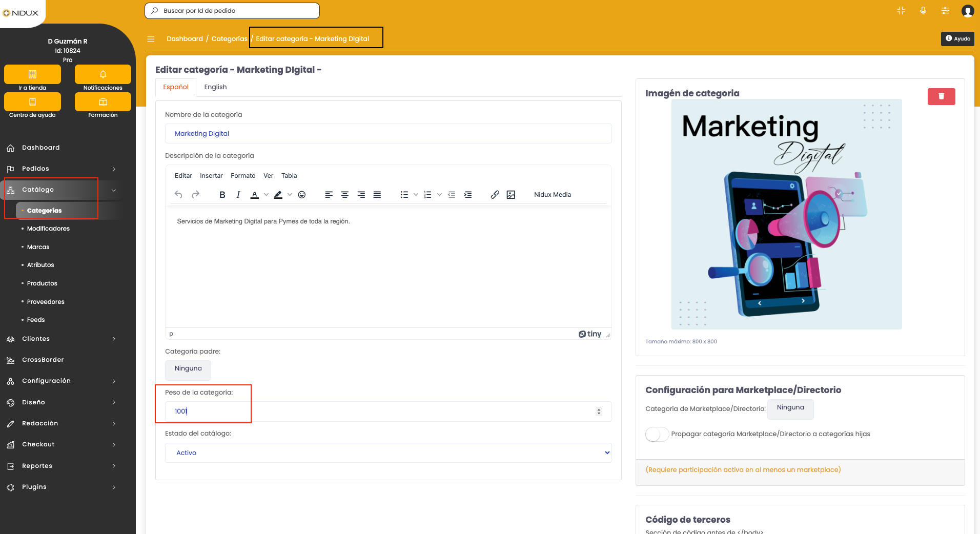Open the user profile avatar
This screenshot has height=534, width=980.
coord(968,11)
